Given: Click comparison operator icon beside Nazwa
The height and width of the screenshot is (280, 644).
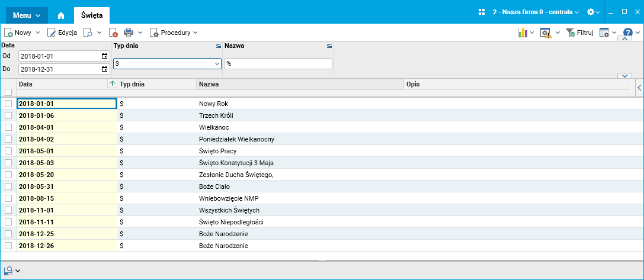Looking at the screenshot, I should coord(329,46).
